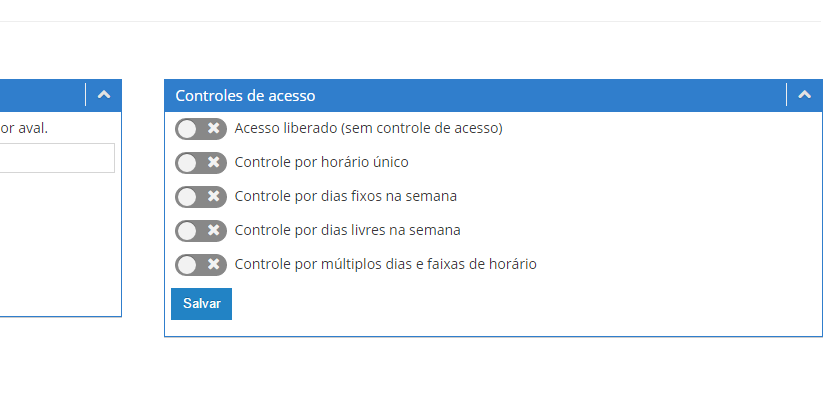Toggle Controle por dias fixos na semana
Viewport: 839px width, 417px height.
point(200,197)
